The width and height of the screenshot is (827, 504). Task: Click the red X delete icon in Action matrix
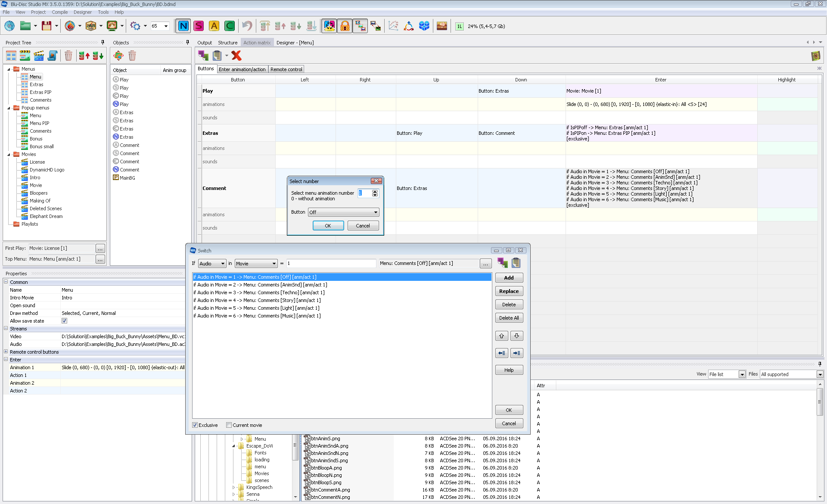point(236,56)
